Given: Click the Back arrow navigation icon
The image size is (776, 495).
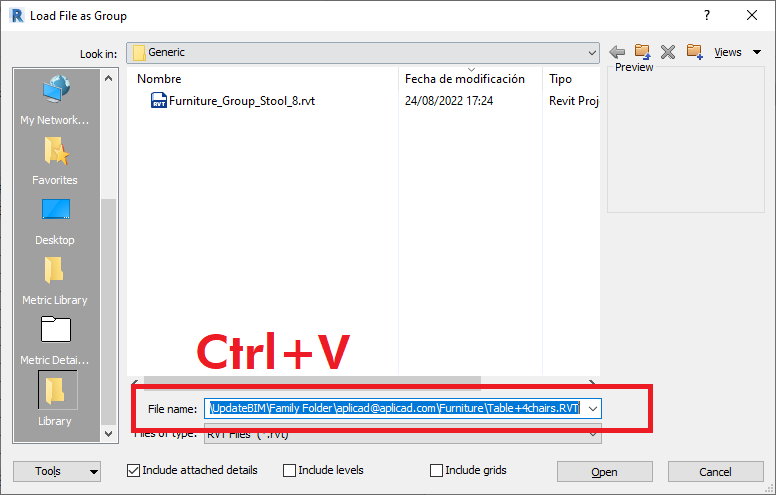Looking at the screenshot, I should 617,51.
